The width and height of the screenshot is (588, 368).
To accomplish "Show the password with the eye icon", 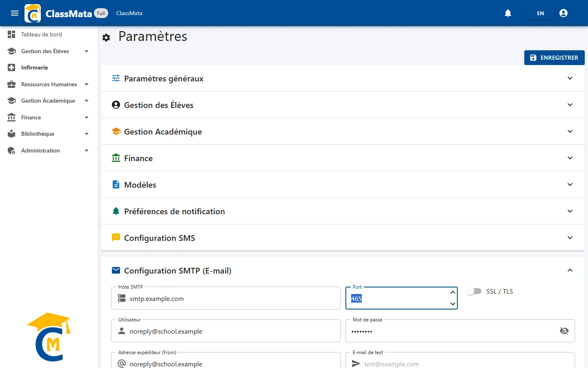I will coord(564,331).
